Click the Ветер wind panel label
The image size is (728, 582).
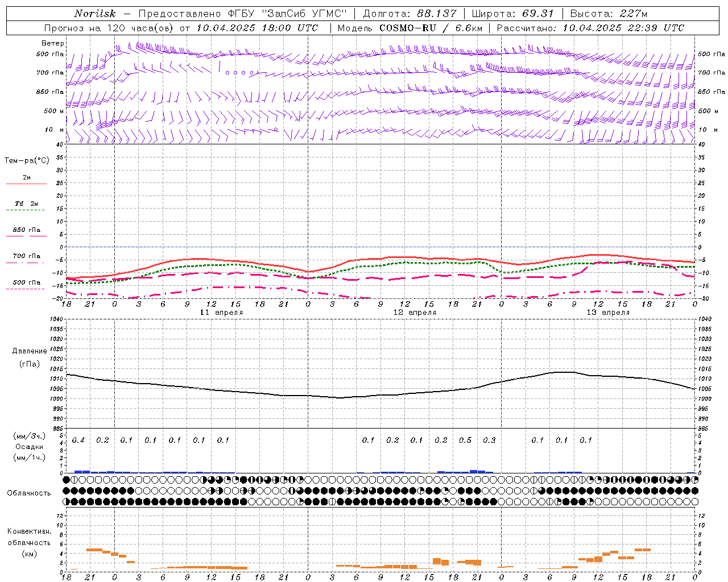53,43
